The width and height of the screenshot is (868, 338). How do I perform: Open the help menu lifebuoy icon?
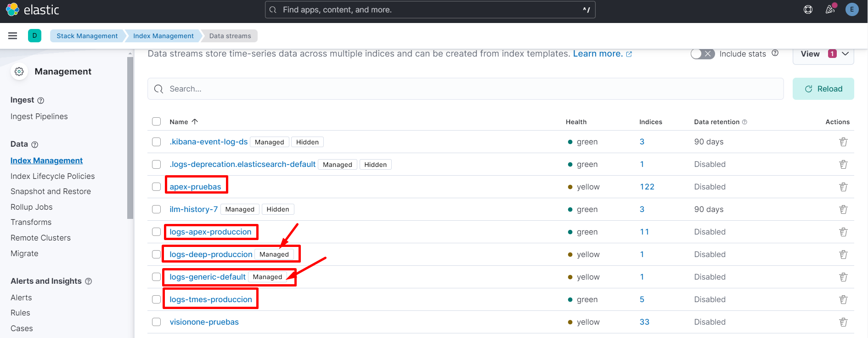[x=808, y=10]
